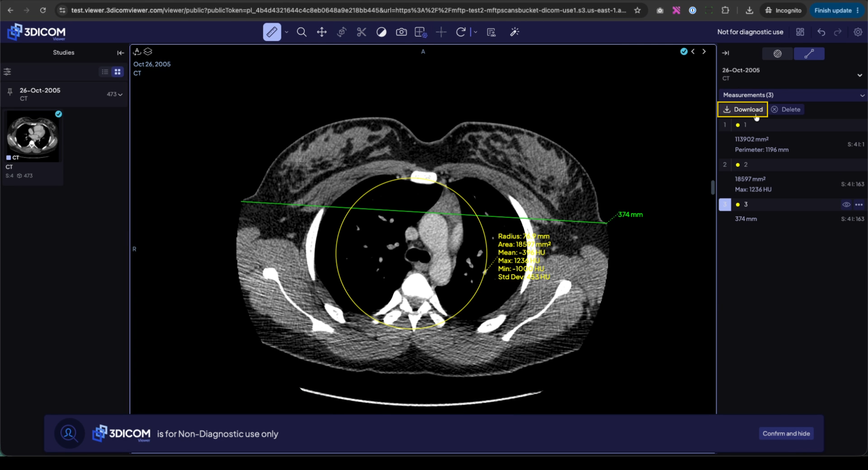The height and width of the screenshot is (470, 868).
Task: Click the layers icon in viewport
Action: 148,52
